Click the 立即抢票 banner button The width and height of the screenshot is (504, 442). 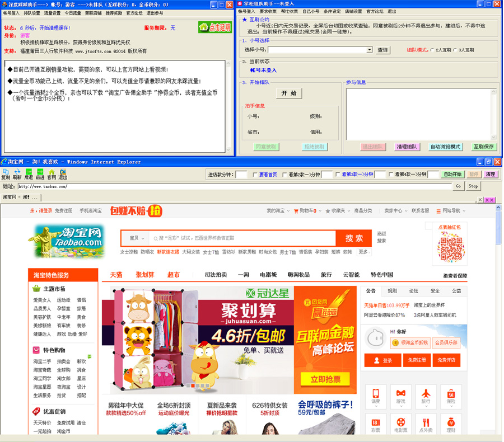coord(325,379)
